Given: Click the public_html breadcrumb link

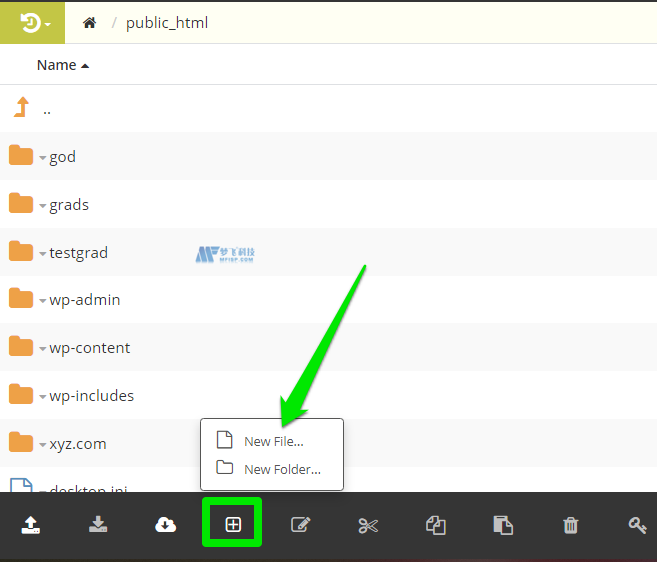Looking at the screenshot, I should pos(167,22).
